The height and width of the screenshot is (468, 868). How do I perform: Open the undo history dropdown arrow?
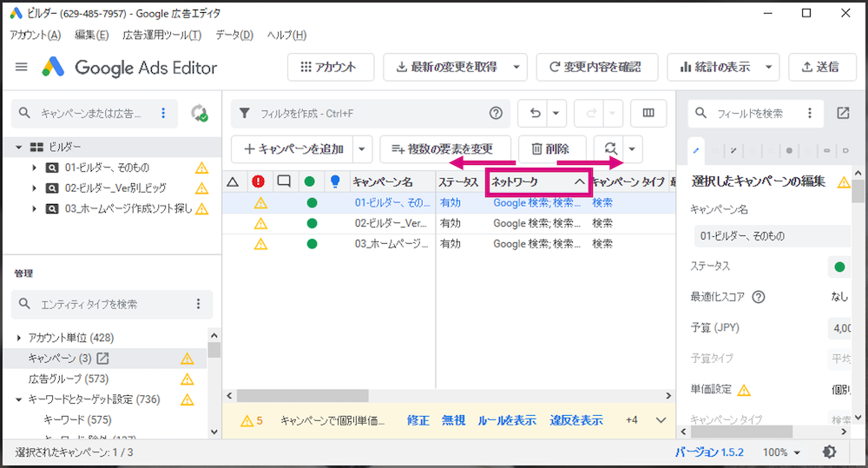point(556,113)
